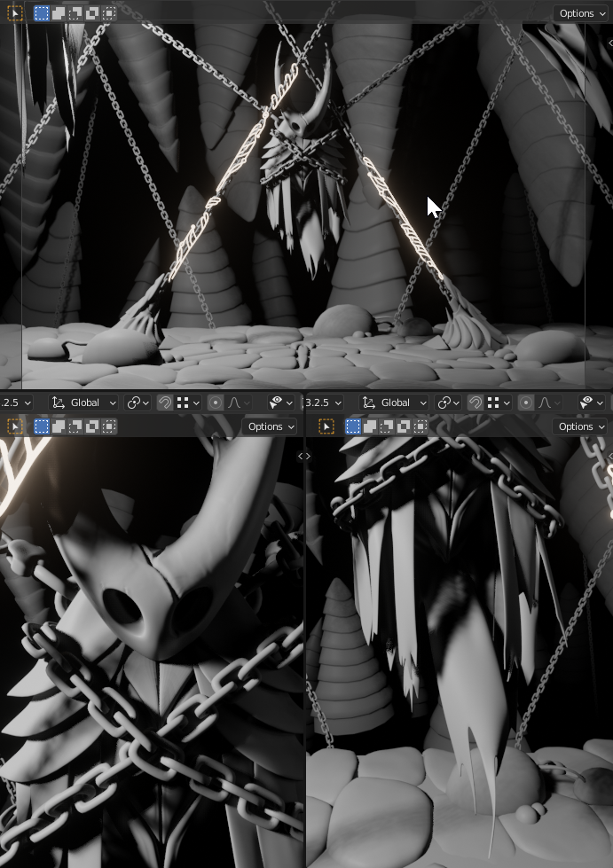
Task: Toggle snapping magnet above the horned mask viewport
Action: pos(164,403)
